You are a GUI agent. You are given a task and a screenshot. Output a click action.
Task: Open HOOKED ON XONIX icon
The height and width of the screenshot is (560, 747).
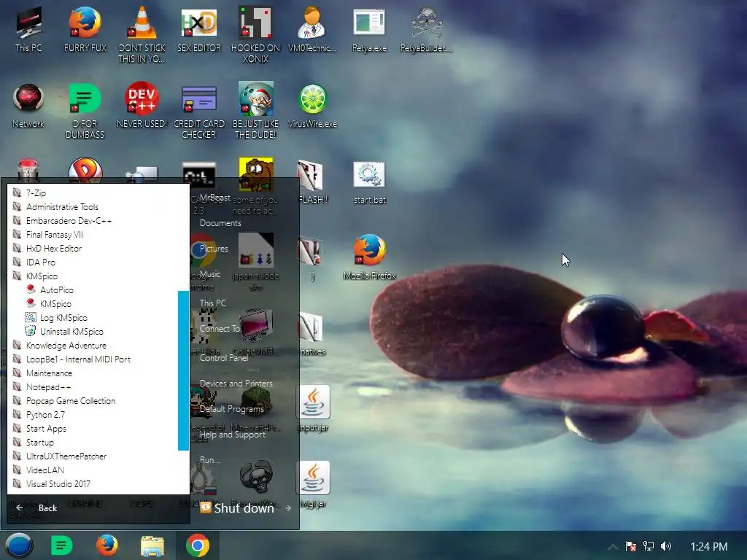click(256, 34)
